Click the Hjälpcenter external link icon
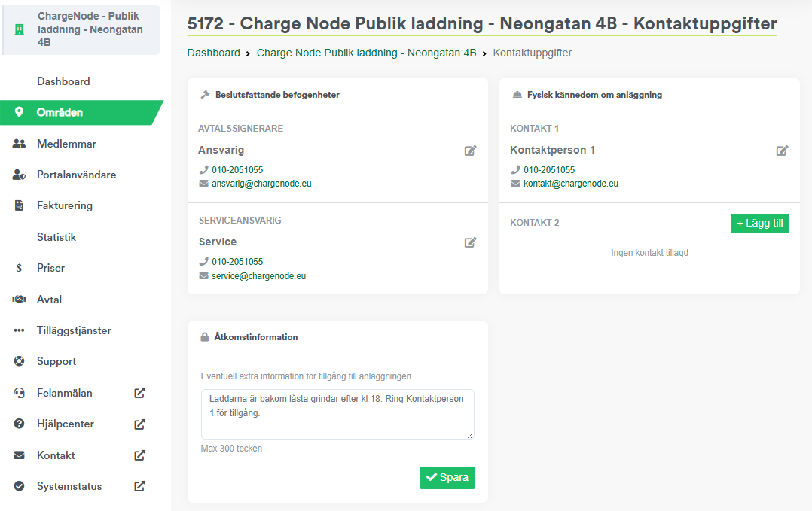 coord(139,424)
